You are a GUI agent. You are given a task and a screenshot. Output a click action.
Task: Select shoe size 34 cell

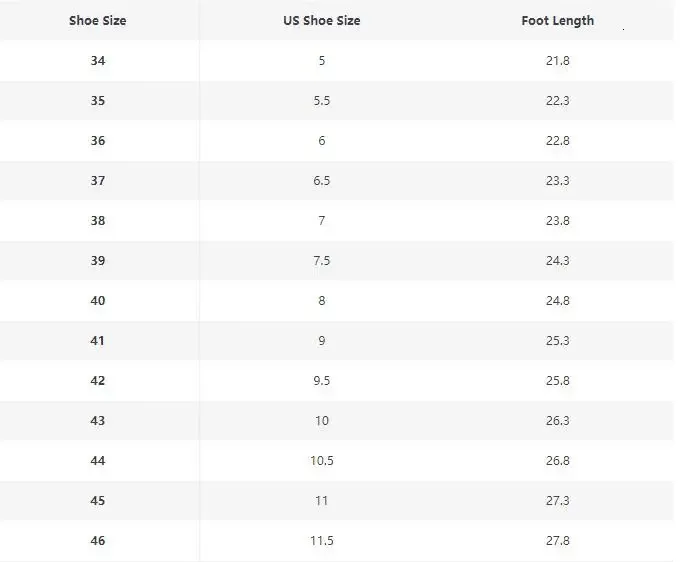click(98, 61)
